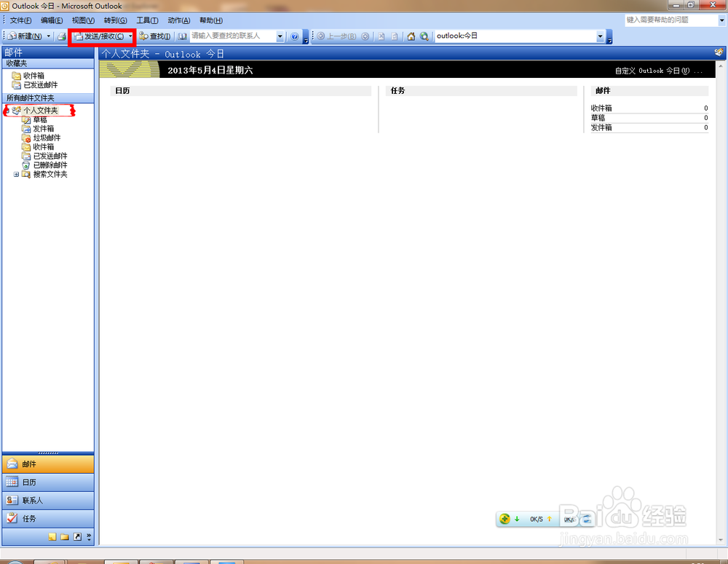Screen dimensions: 728x564
Task: Open the 工具 menu
Action: point(147,20)
